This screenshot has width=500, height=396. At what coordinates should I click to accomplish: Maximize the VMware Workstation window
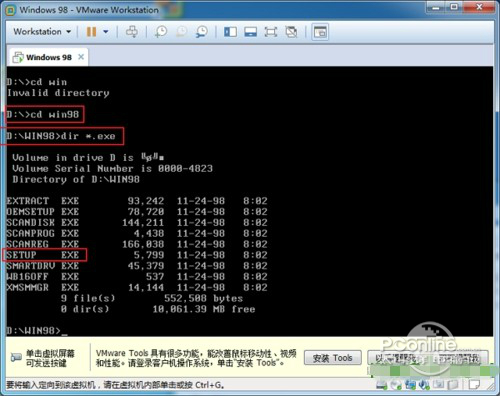coord(454,7)
